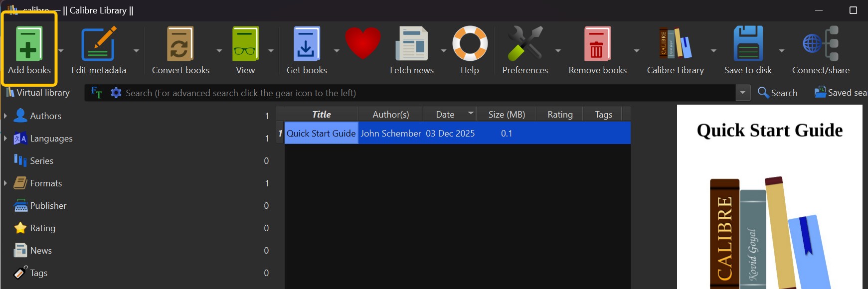The width and height of the screenshot is (868, 289).
Task: Open the Fetch news dropdown arrow
Action: [443, 50]
